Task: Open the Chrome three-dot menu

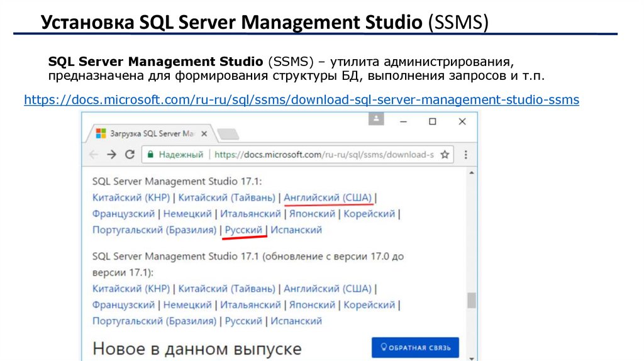Action: tap(465, 155)
